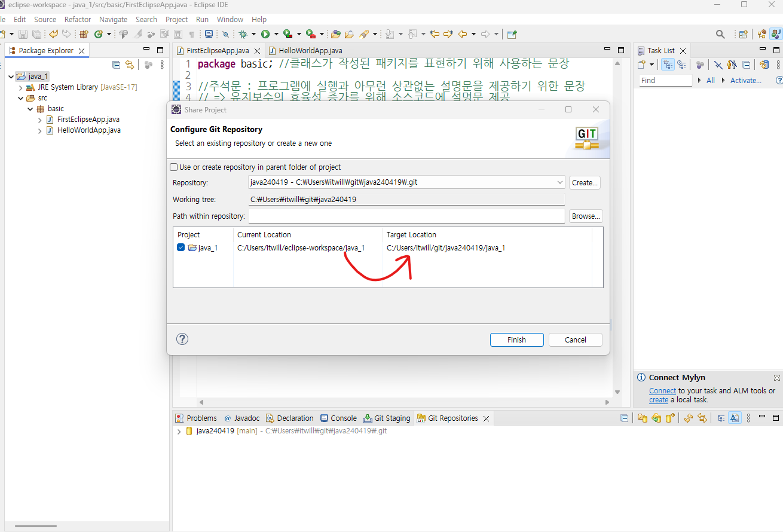Click the Connect link in Mylyn panel
The width and height of the screenshot is (783, 532).
[662, 390]
